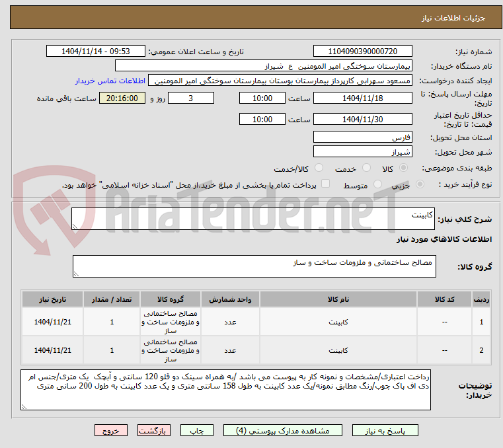Click the quantity 1 in row 1
Viewport: 503px width, 448px height.
click(112, 322)
